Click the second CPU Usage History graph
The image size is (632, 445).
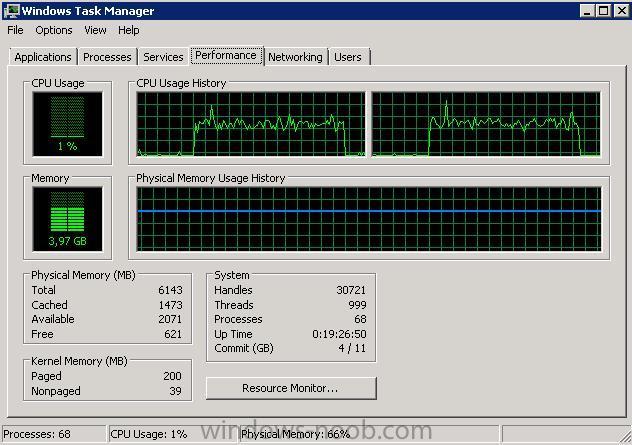(x=486, y=124)
